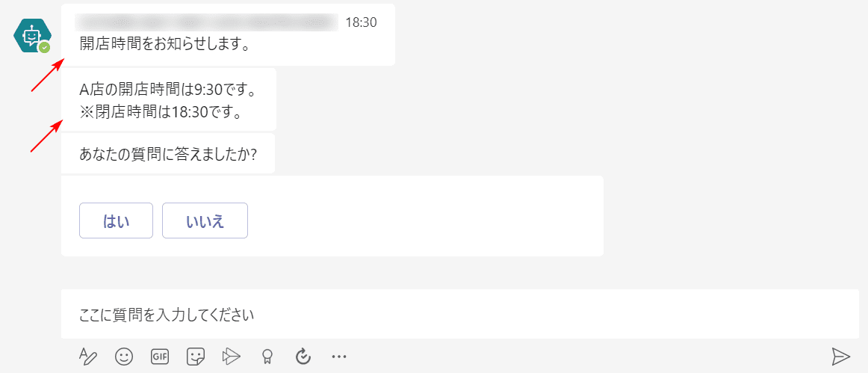Answer はい to the bot's question
The height and width of the screenshot is (373, 868).
point(117,221)
